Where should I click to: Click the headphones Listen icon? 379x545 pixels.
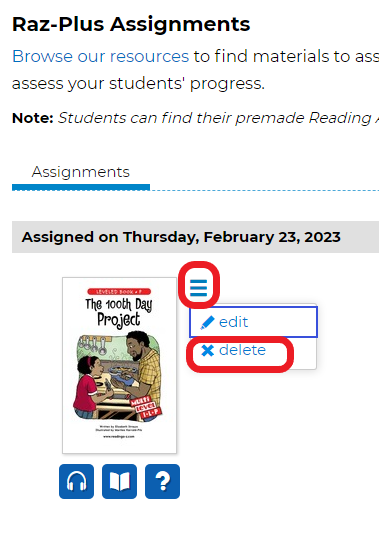tap(76, 481)
